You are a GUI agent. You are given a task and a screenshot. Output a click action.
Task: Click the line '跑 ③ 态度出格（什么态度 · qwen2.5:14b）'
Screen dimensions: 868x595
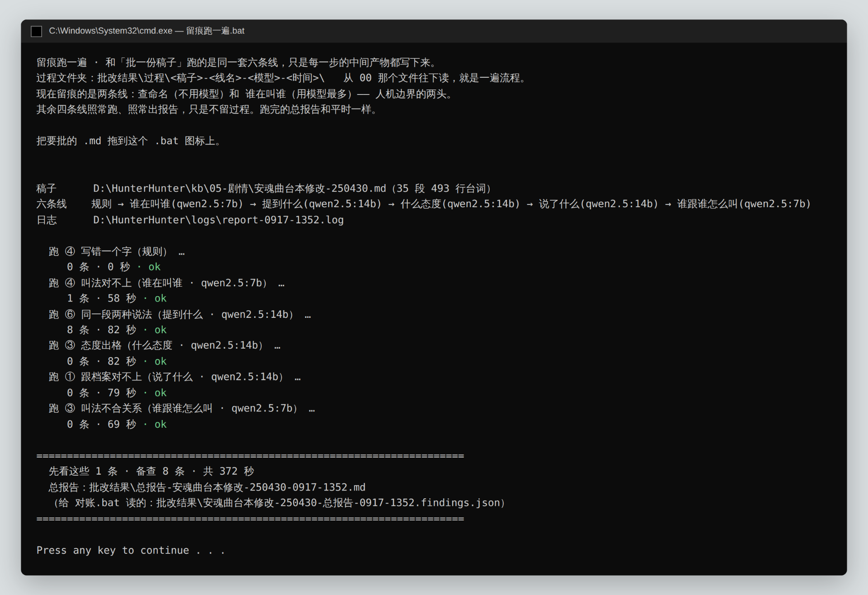click(x=165, y=346)
